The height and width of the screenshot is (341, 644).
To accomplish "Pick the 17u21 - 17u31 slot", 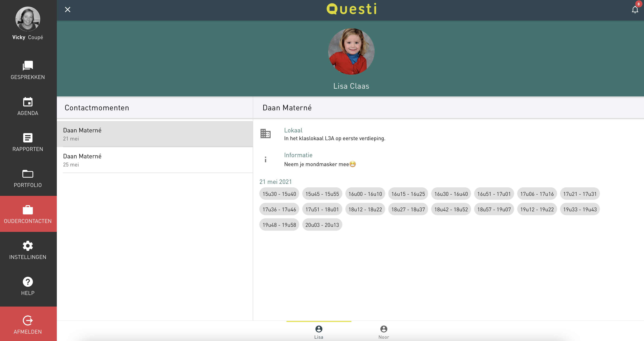I will click(580, 194).
